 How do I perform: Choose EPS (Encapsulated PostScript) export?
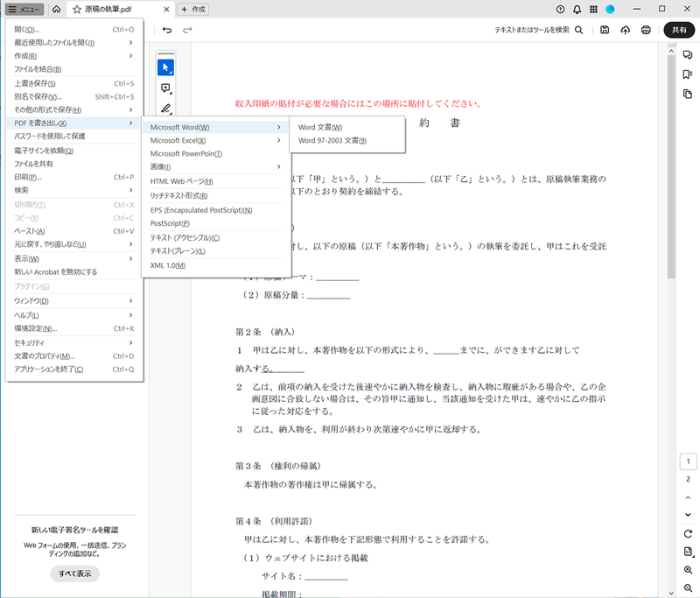tap(216, 210)
